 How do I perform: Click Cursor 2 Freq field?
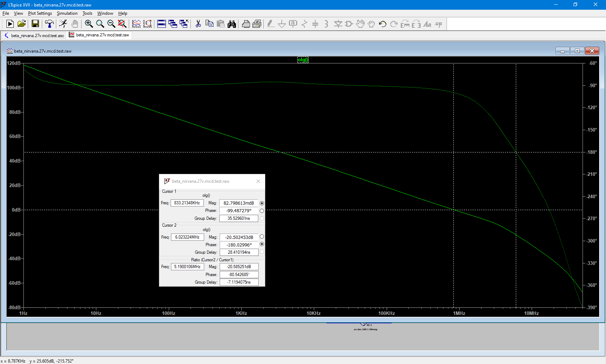[188, 237]
